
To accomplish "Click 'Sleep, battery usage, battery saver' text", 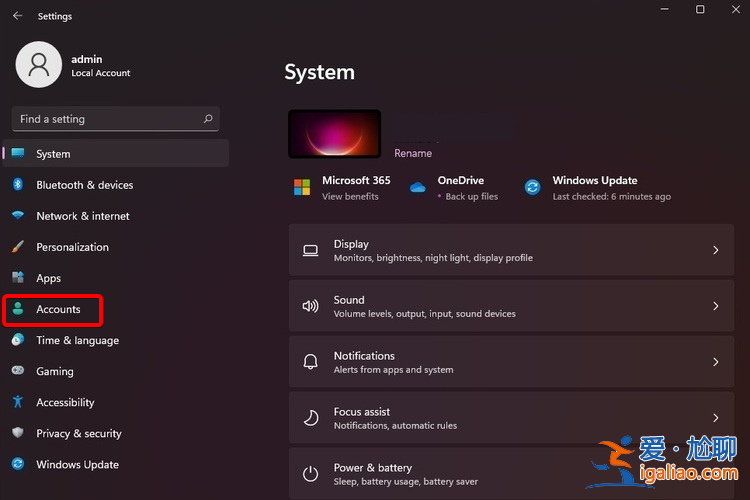I will [x=406, y=482].
